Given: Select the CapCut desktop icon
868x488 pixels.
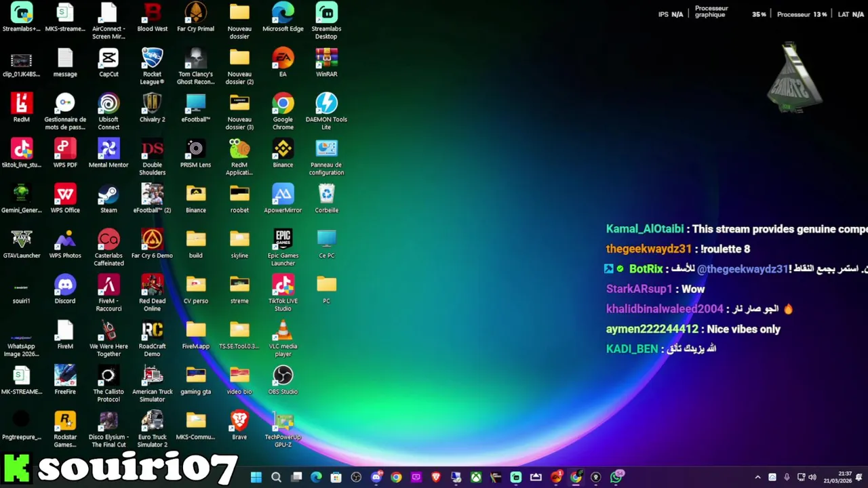Looking at the screenshot, I should click(x=108, y=62).
